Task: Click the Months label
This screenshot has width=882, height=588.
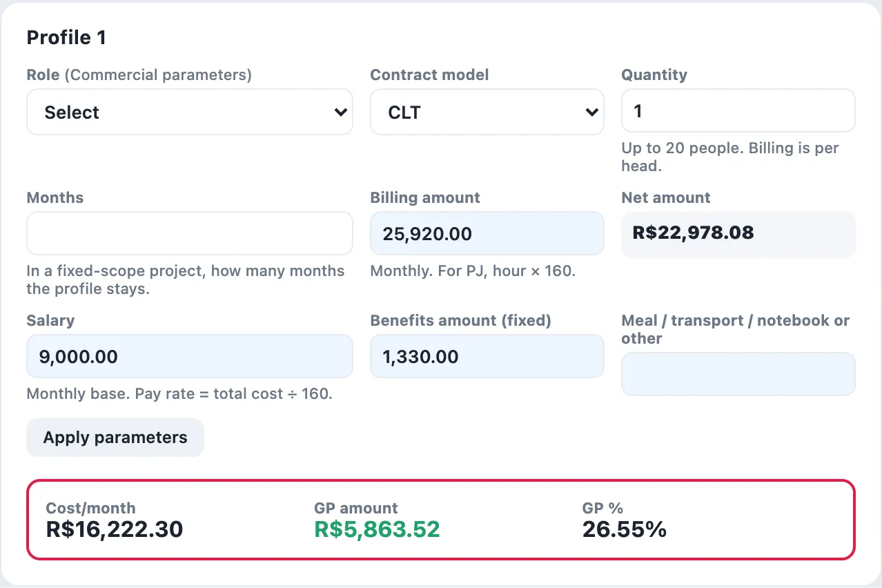Action: (x=55, y=197)
